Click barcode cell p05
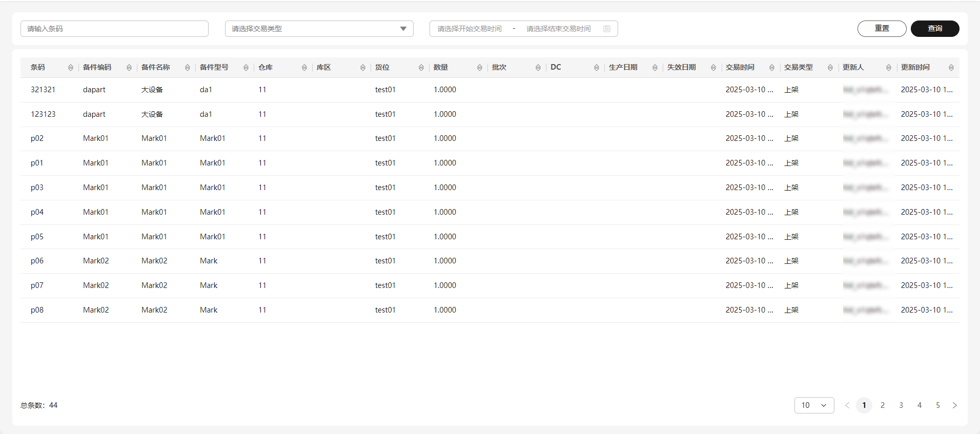This screenshot has height=434, width=980. (37, 237)
